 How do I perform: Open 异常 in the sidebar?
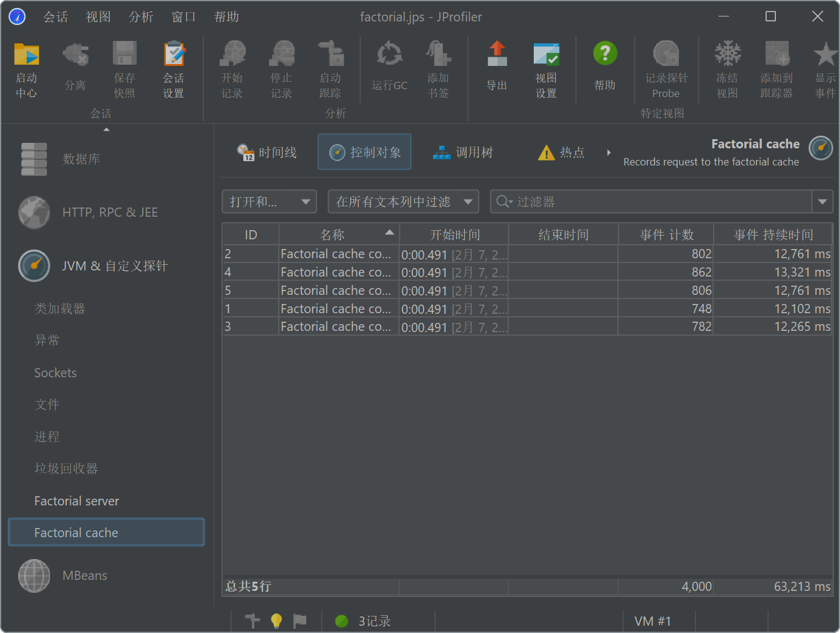click(47, 341)
